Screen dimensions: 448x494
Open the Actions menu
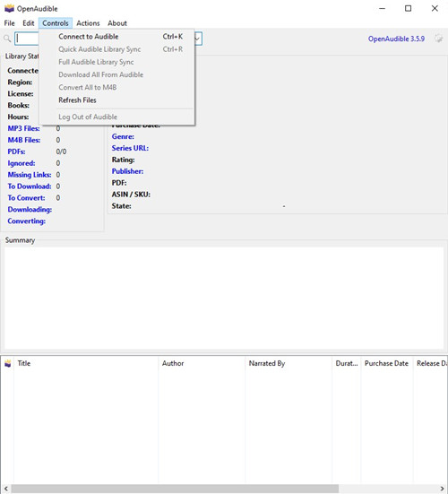(x=88, y=23)
